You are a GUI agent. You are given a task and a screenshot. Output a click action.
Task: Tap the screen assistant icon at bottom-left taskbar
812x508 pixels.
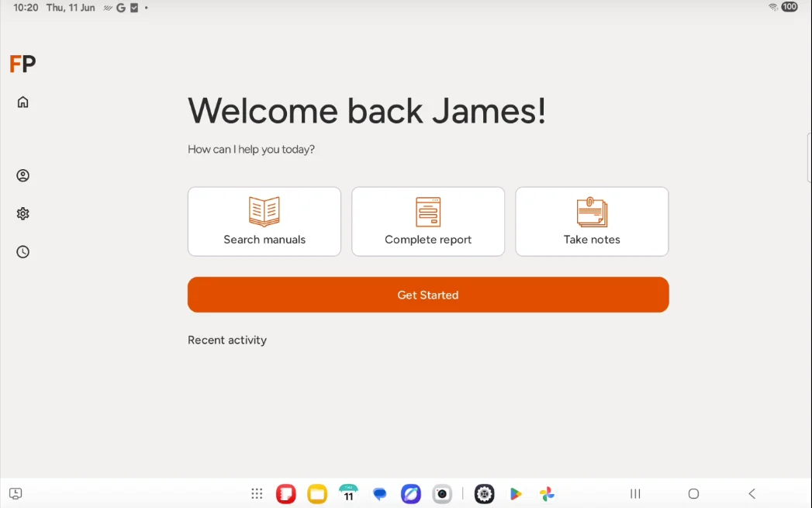coord(16,493)
